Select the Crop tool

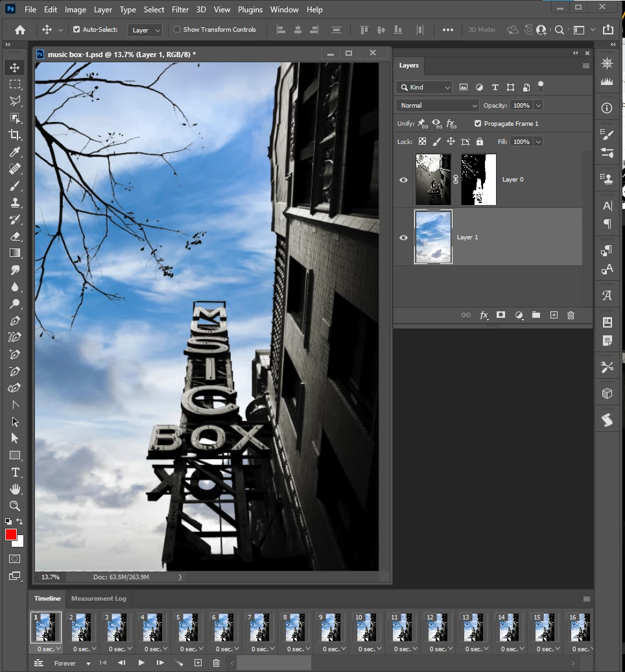pos(14,134)
